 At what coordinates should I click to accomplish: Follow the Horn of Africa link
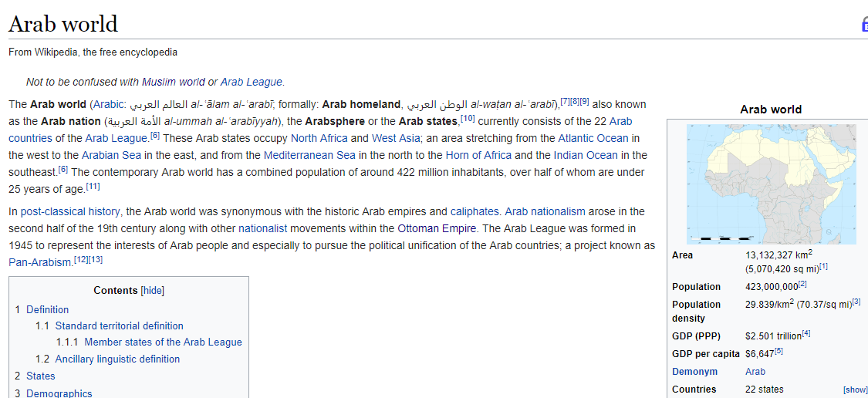click(478, 155)
